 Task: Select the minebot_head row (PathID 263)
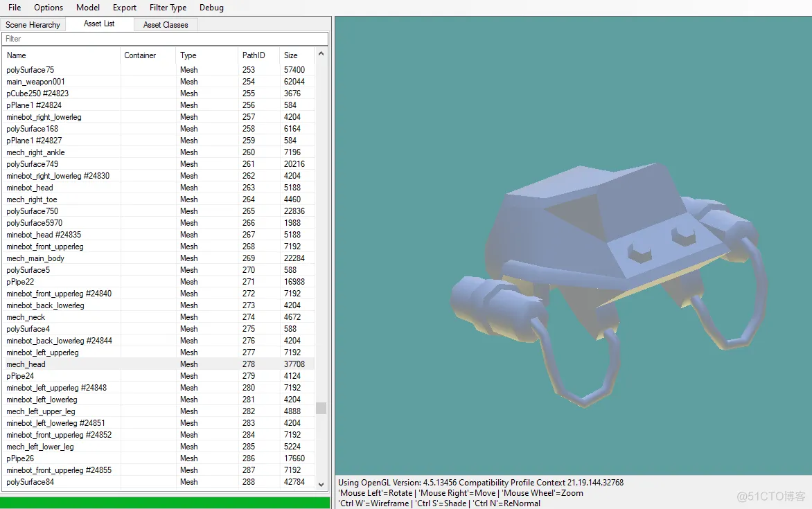(x=159, y=188)
